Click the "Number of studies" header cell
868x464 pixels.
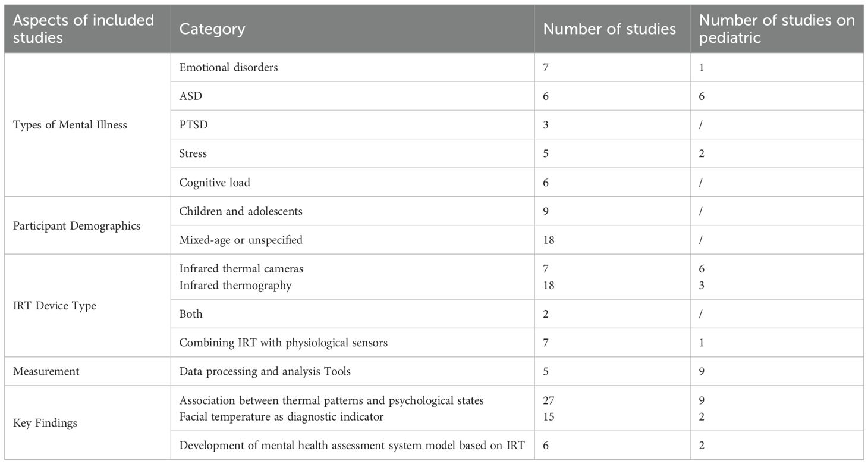click(609, 29)
